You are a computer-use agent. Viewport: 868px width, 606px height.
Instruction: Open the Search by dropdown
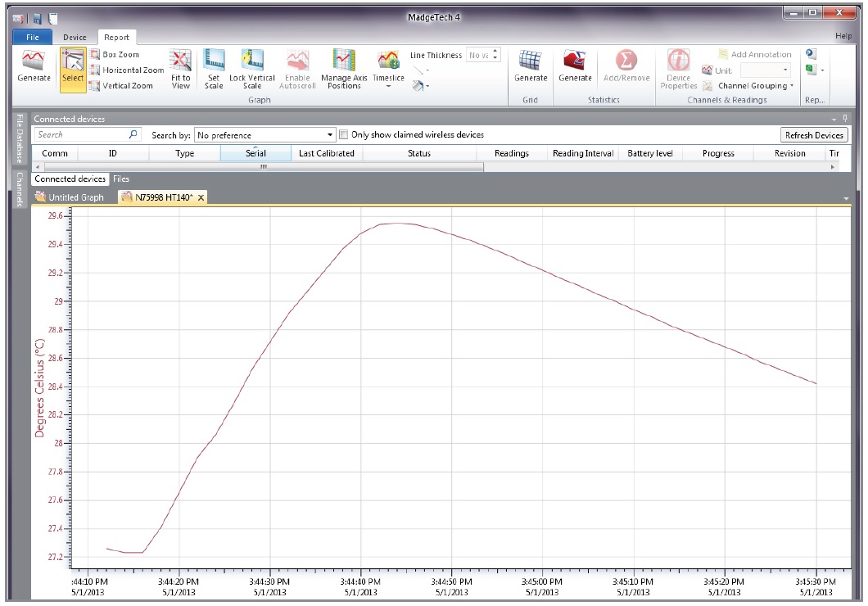pyautogui.click(x=264, y=135)
